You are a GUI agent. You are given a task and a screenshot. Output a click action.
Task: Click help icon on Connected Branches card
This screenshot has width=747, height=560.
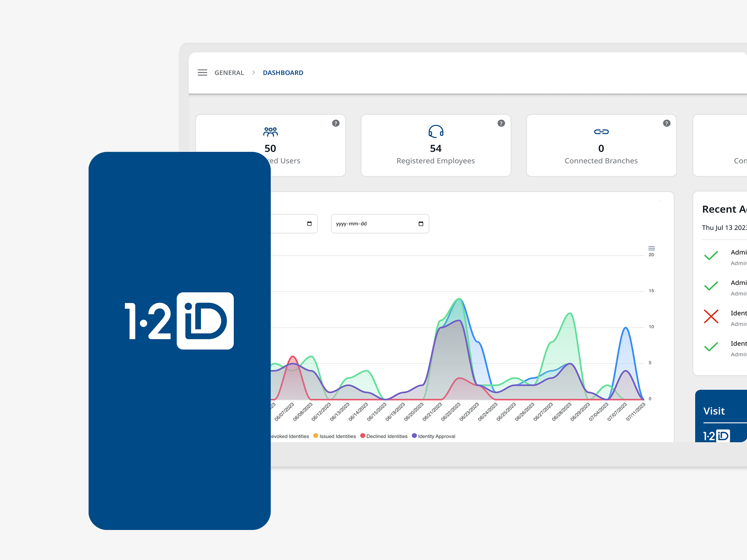point(667,123)
